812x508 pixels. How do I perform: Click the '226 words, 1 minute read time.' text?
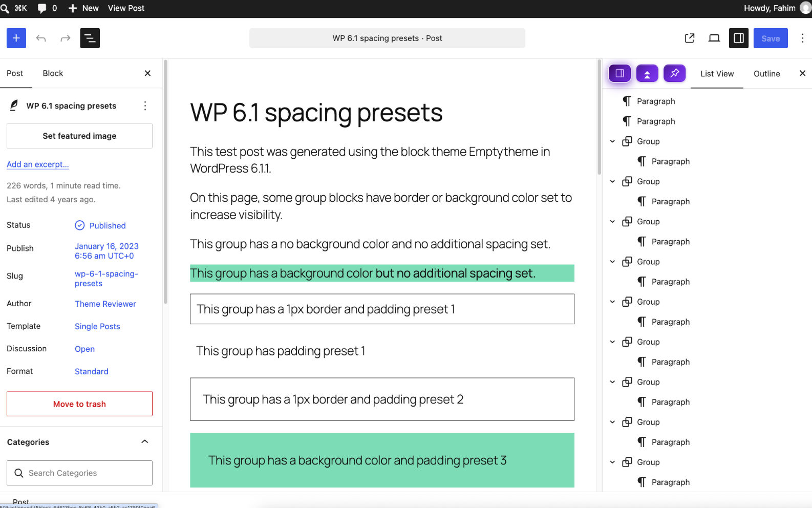click(x=63, y=185)
